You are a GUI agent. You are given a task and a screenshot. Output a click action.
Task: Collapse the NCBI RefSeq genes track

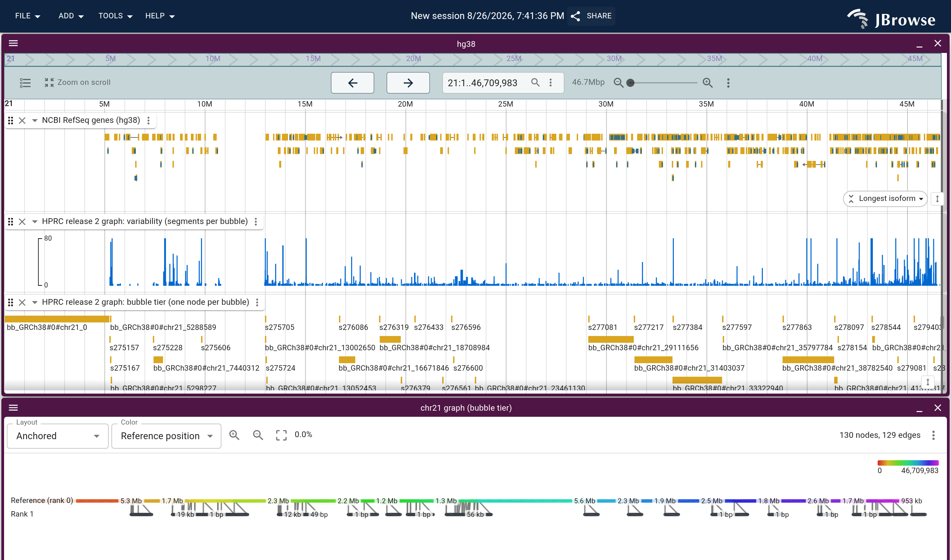pyautogui.click(x=35, y=120)
